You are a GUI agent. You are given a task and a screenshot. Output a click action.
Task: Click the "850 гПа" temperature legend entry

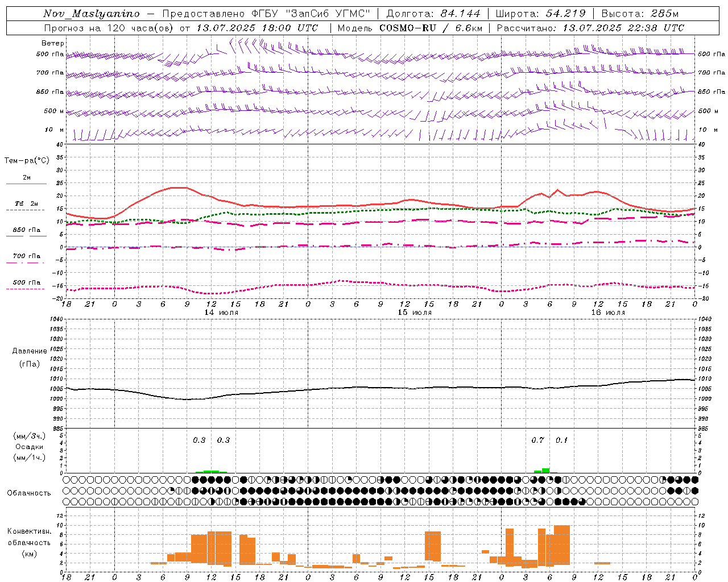[x=27, y=230]
